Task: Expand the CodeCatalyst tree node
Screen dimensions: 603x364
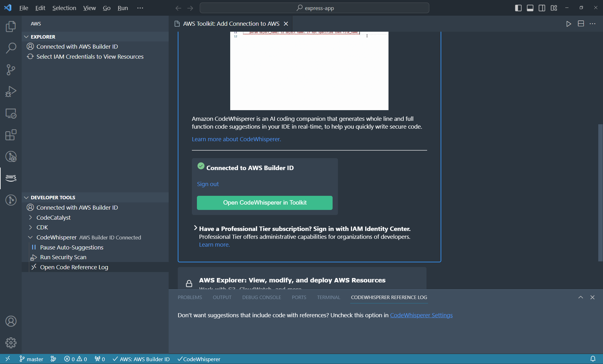Action: coord(30,217)
